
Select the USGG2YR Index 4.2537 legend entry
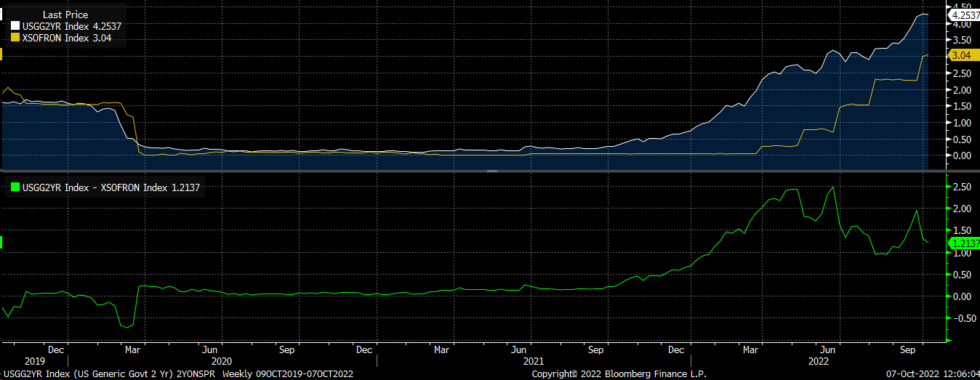click(x=71, y=26)
